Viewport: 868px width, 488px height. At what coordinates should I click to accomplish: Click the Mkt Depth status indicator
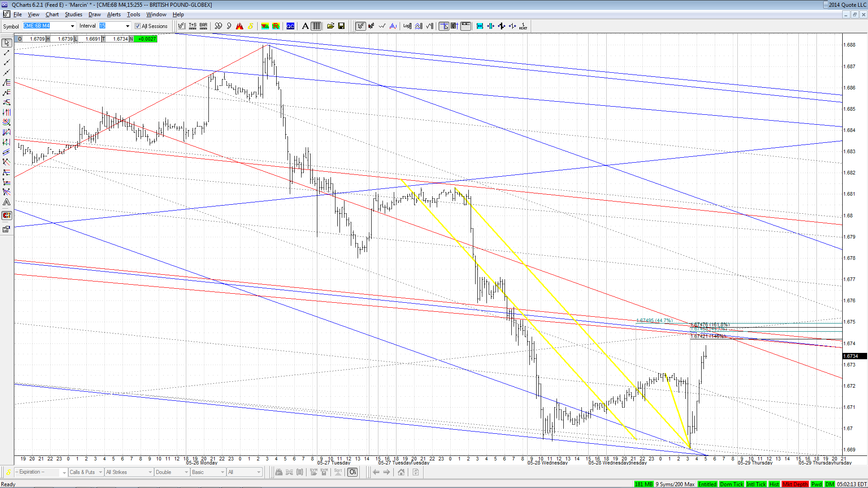point(795,484)
